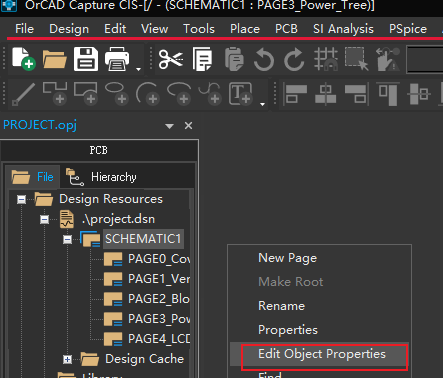The image size is (443, 378).
Task: Click the drag connected object icon
Action: click(388, 59)
